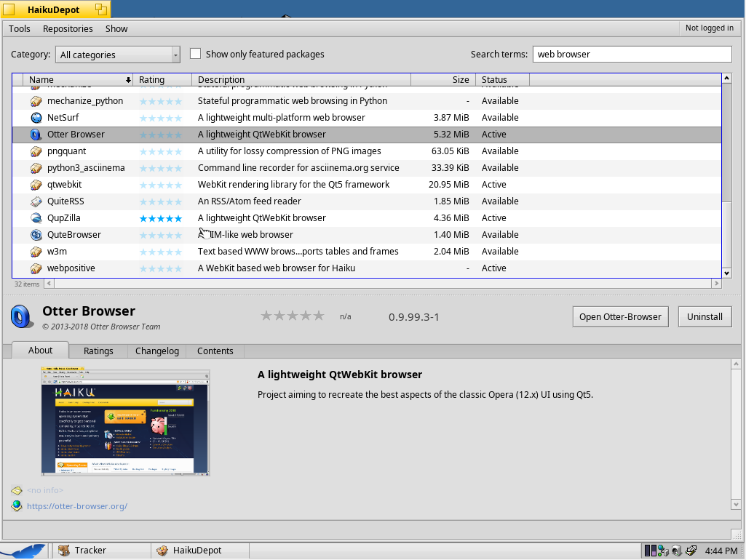Sort by the Rating column header

(x=162, y=79)
